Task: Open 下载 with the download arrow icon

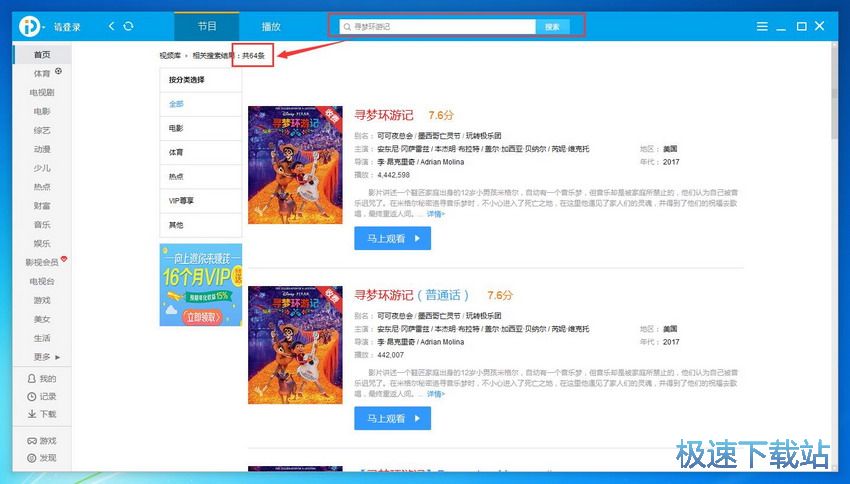Action: tap(42, 414)
